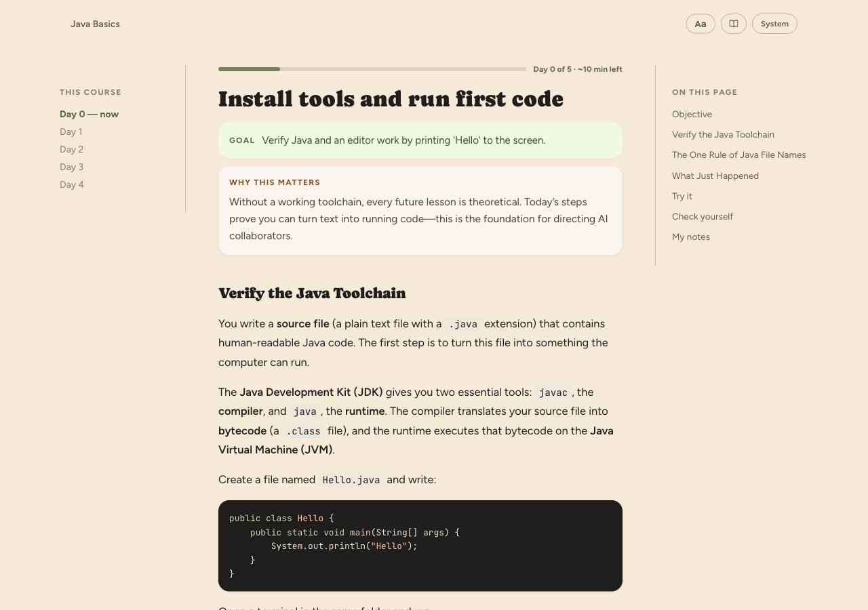Jump to the Objective section

tap(692, 114)
